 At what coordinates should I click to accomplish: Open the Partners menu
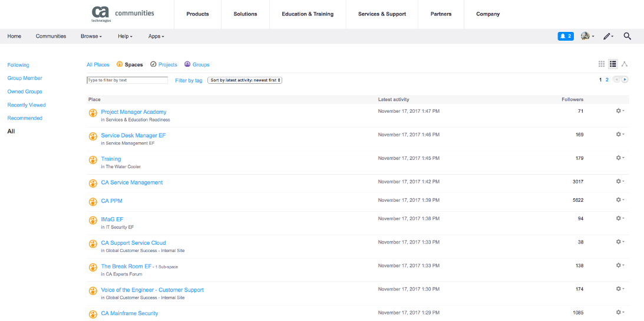point(441,14)
